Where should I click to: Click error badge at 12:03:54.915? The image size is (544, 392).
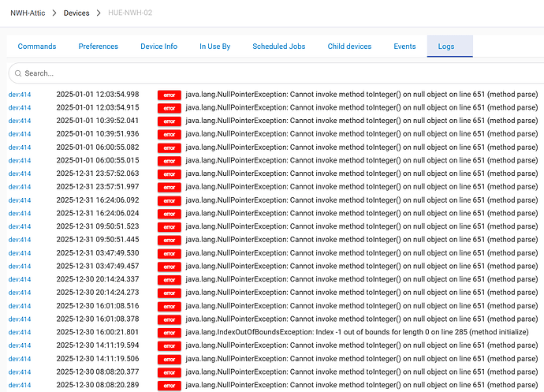(170, 108)
